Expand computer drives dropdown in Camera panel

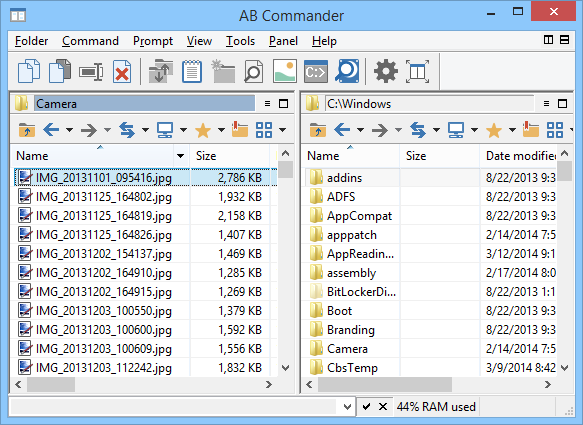[183, 130]
